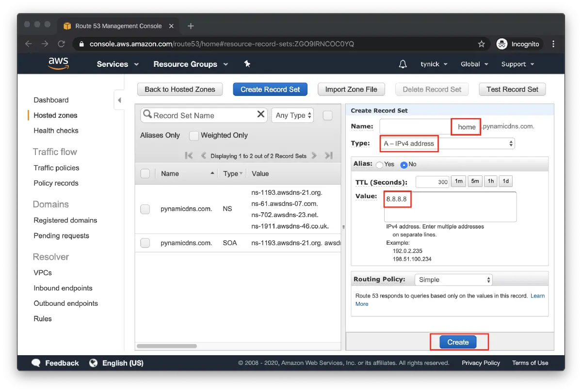Open the Any Type filter dropdown
Image resolution: width=582 pixels, height=392 pixels.
click(292, 115)
